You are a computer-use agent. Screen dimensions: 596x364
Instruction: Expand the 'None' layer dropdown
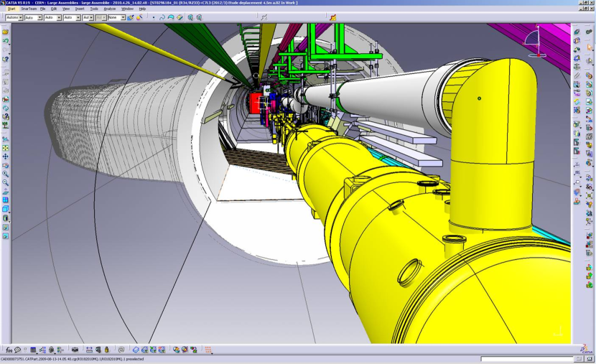point(116,17)
